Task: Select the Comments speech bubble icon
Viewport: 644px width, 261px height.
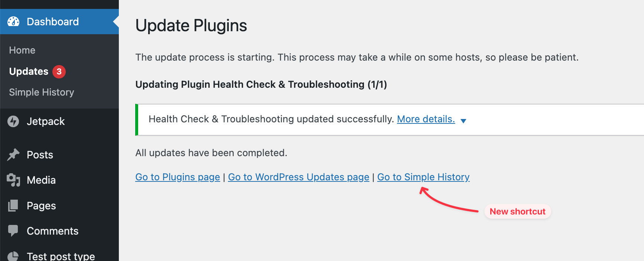Action: 13,231
